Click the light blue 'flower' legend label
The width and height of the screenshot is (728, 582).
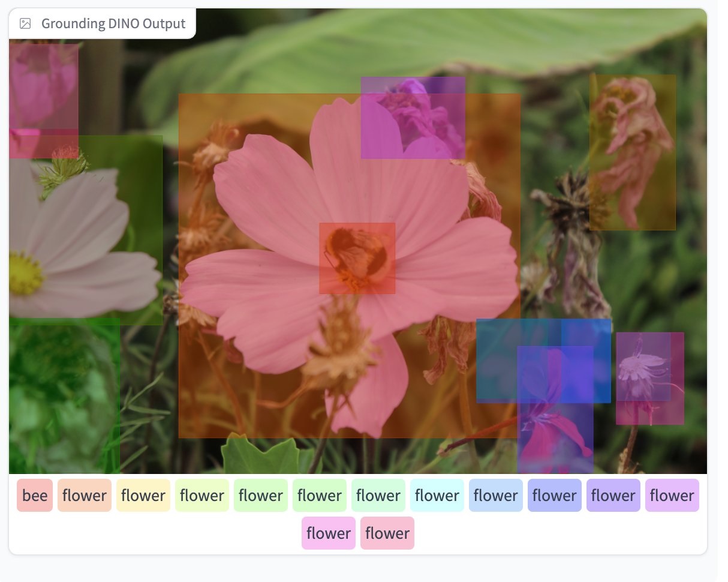coord(496,496)
